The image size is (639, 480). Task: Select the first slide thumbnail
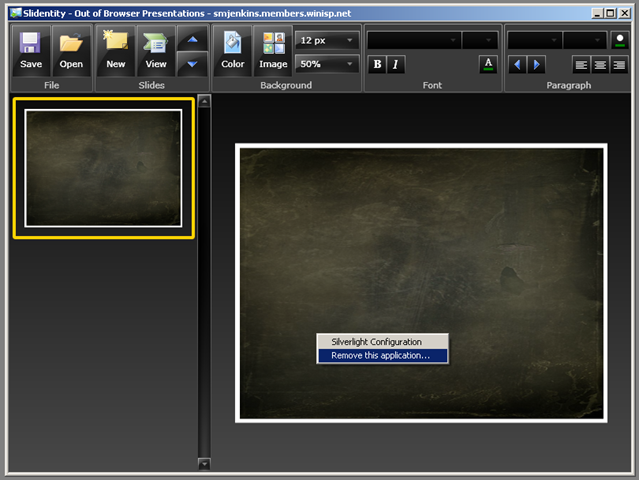(104, 168)
